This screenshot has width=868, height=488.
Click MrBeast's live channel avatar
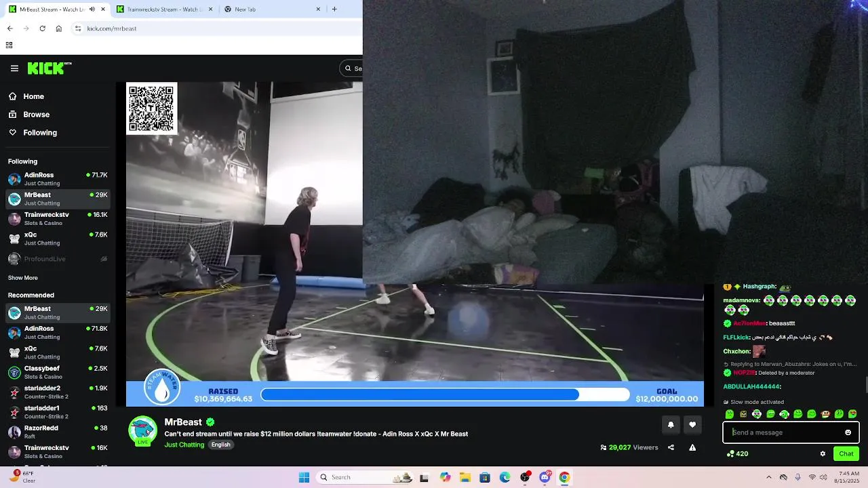click(x=142, y=430)
